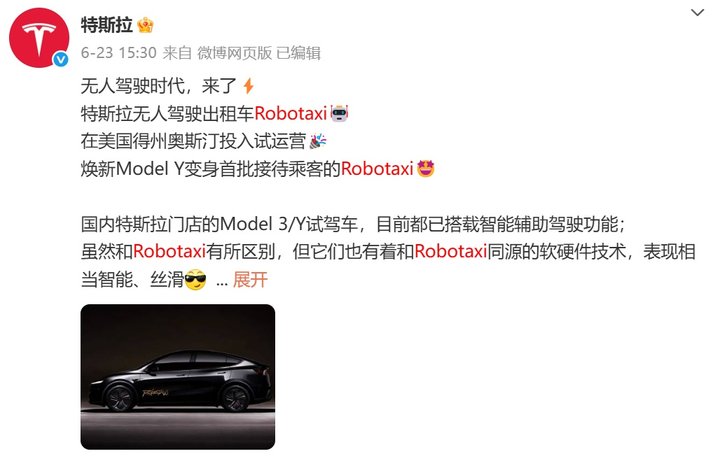Open the black Model Y image thumbnail
The image size is (715, 456).
pyautogui.click(x=178, y=377)
